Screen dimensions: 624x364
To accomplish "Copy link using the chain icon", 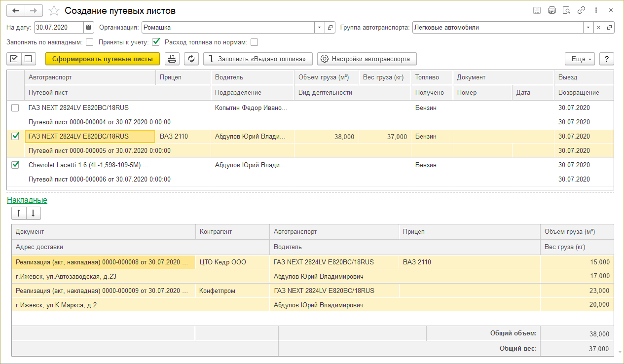I will (581, 10).
